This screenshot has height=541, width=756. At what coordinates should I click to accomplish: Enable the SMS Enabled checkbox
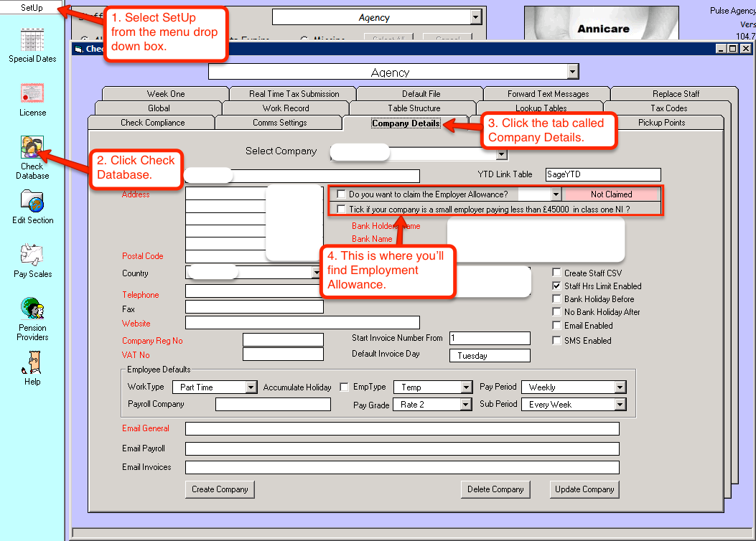coord(556,341)
